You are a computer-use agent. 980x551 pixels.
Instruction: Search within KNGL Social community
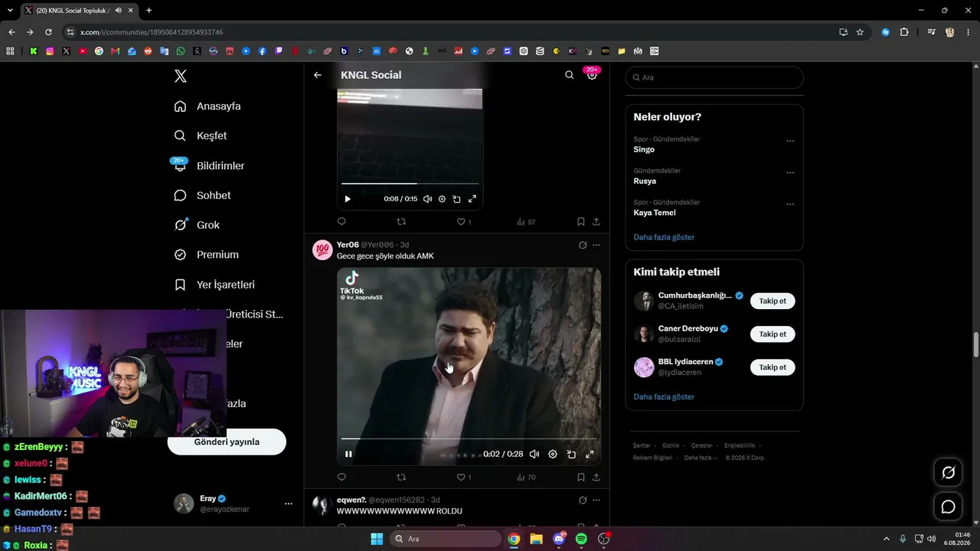pyautogui.click(x=569, y=75)
